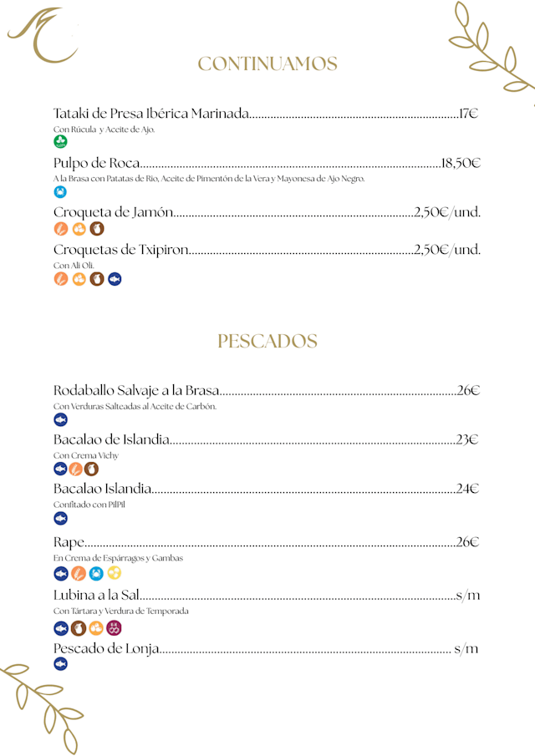Click the fish icon under Rodaballo Salvaje
535x756 pixels.
point(60,419)
